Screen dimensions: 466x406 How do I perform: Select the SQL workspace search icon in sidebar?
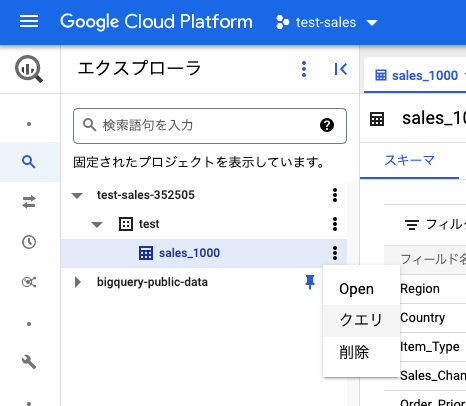click(29, 162)
